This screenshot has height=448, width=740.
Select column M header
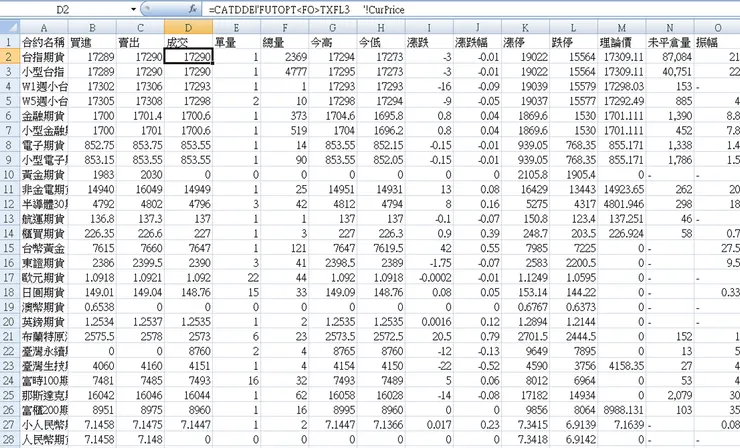pyautogui.click(x=622, y=28)
